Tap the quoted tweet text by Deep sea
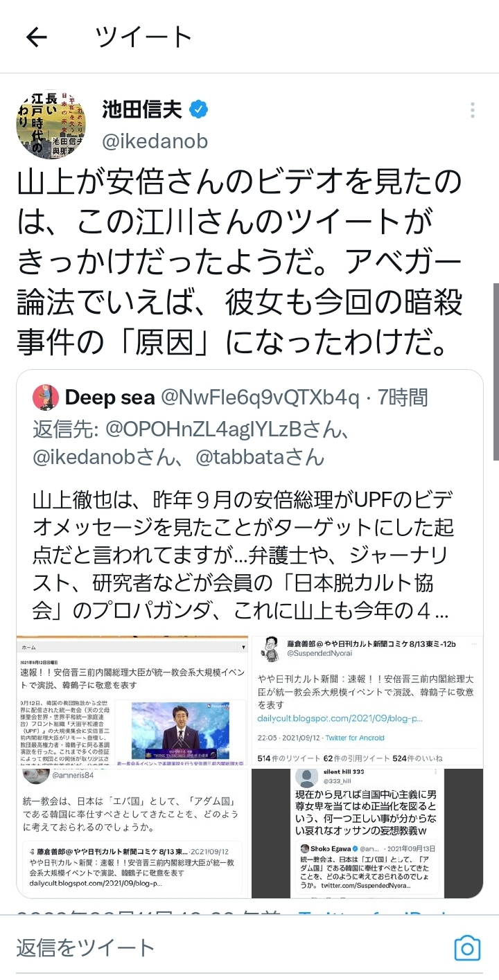The image size is (499, 980). tap(243, 555)
